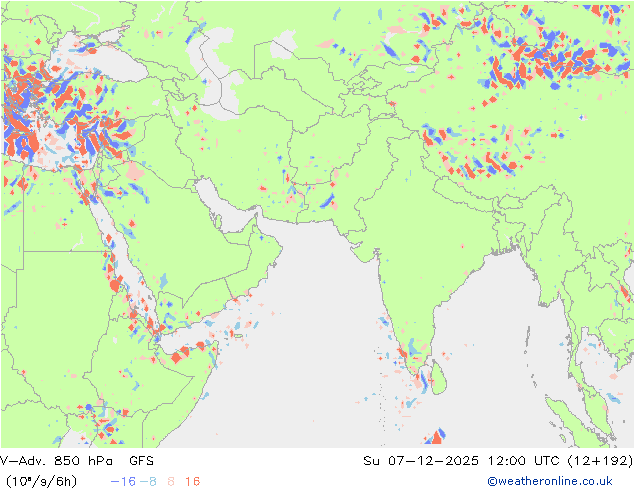Image resolution: width=634 pixels, height=490 pixels.
Task: Click the -16 legend value
Action: click(123, 481)
